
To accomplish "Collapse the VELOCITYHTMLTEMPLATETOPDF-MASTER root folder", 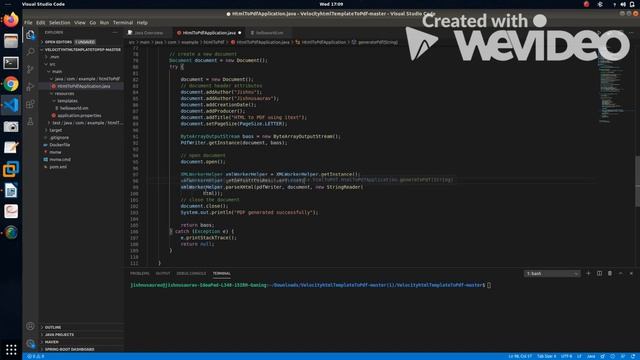I will coord(82,49).
